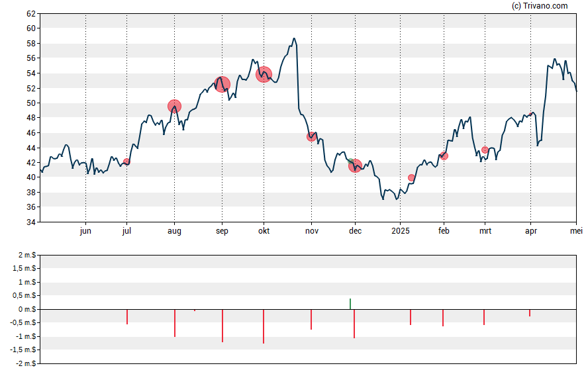This screenshot has width=588, height=374.
Task: Click the red marker at feb
Action: (444, 156)
